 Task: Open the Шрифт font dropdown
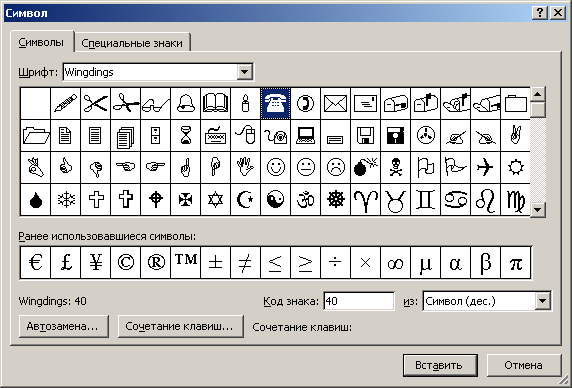[245, 72]
